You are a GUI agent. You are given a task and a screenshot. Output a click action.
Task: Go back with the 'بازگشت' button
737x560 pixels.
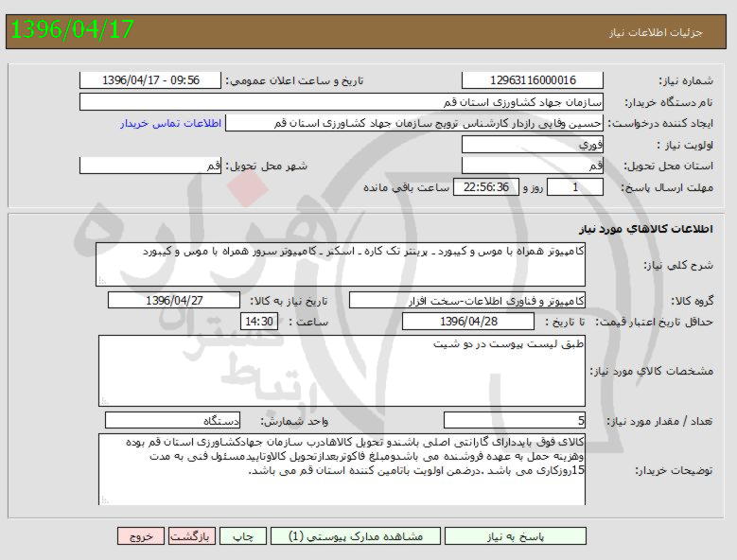(193, 536)
